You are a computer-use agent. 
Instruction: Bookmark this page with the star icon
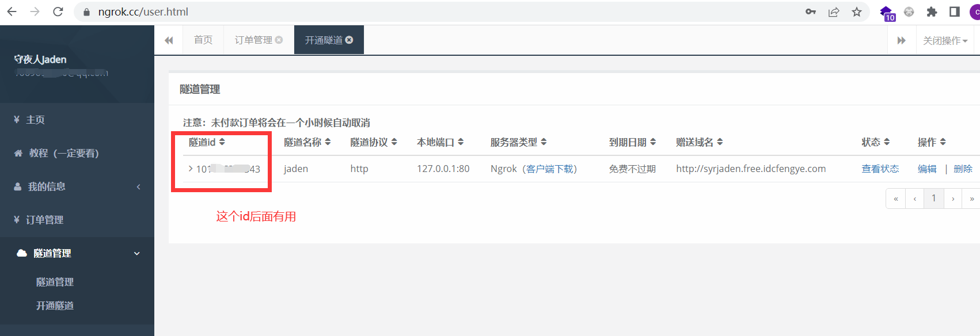tap(857, 12)
